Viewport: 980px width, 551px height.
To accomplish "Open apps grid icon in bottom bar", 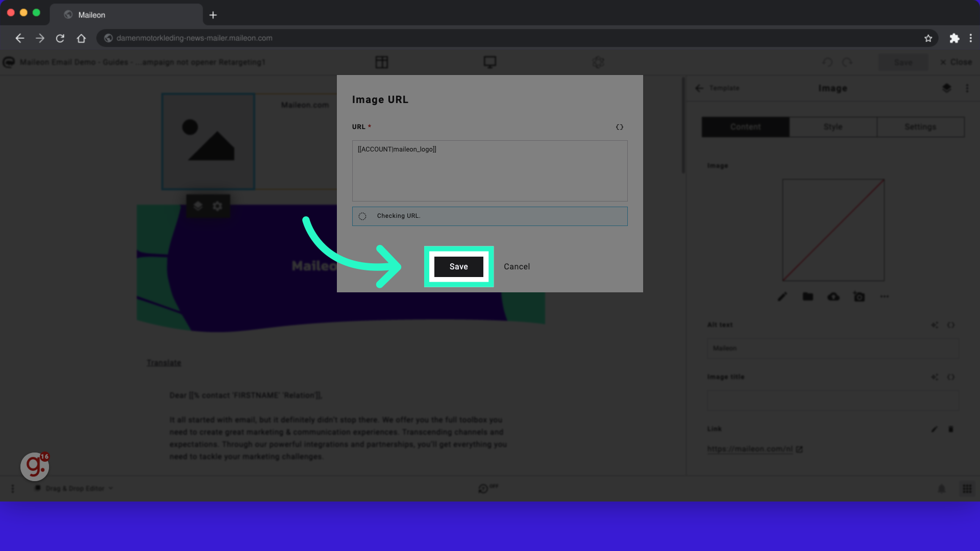I will click(967, 488).
